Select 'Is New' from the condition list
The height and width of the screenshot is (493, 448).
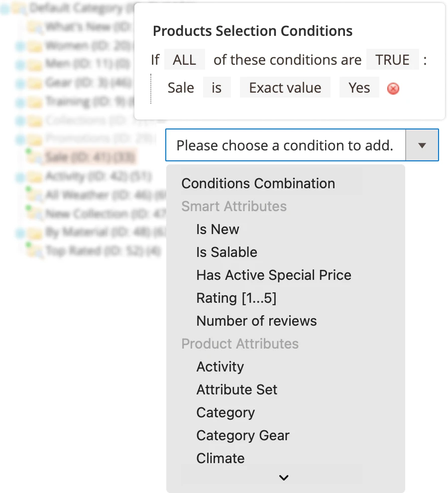coord(218,229)
